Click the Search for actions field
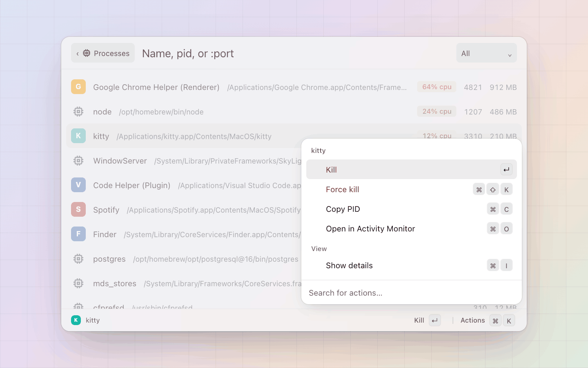The height and width of the screenshot is (368, 588). (412, 293)
